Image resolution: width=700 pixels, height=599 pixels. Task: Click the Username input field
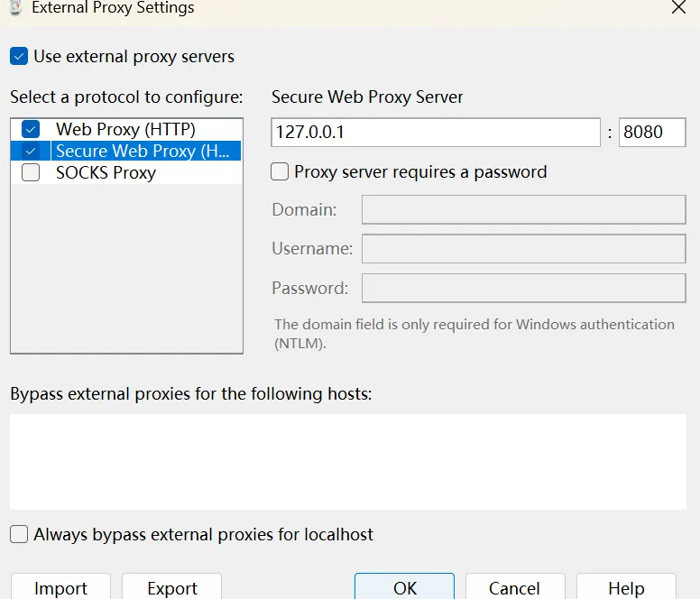[x=523, y=248]
